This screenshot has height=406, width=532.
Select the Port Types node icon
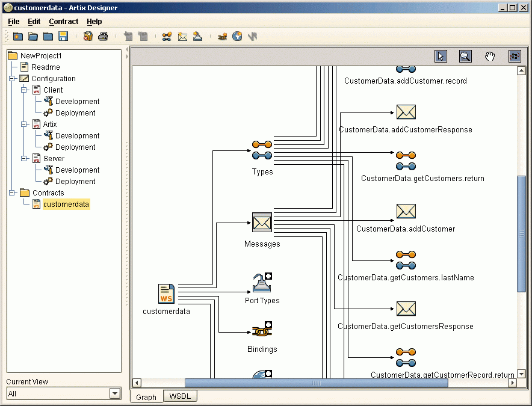262,283
